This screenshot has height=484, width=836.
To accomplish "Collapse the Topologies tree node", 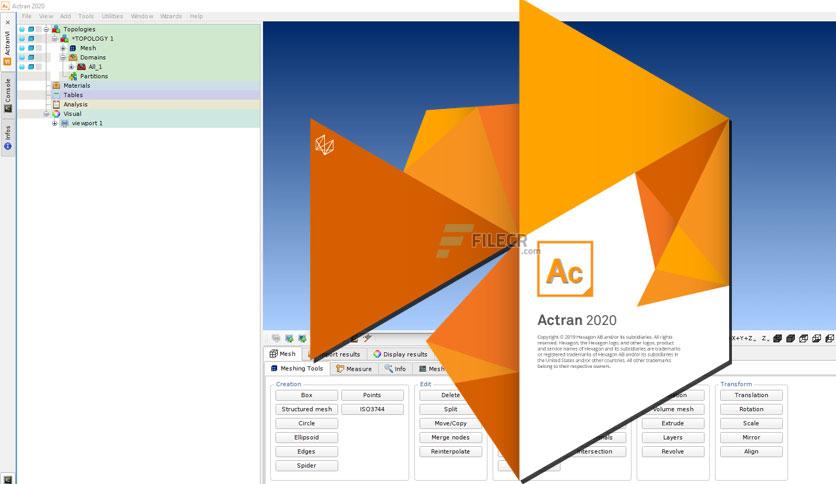I will coord(46,29).
